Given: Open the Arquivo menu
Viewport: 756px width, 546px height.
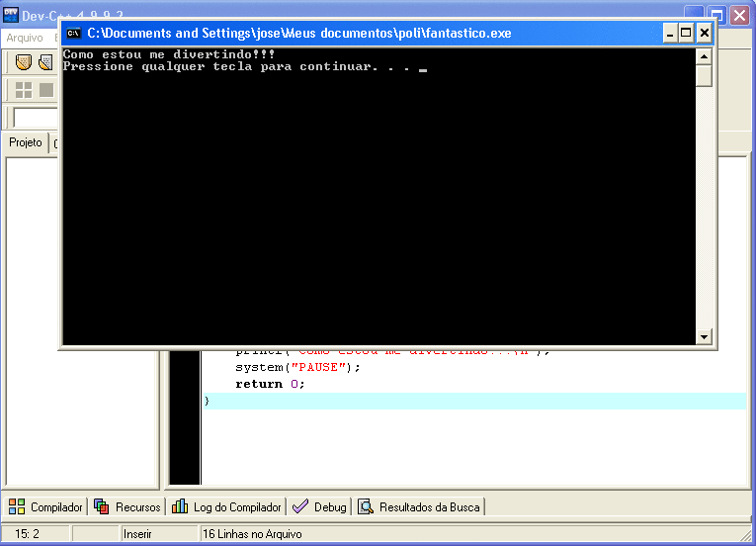Looking at the screenshot, I should click(25, 39).
